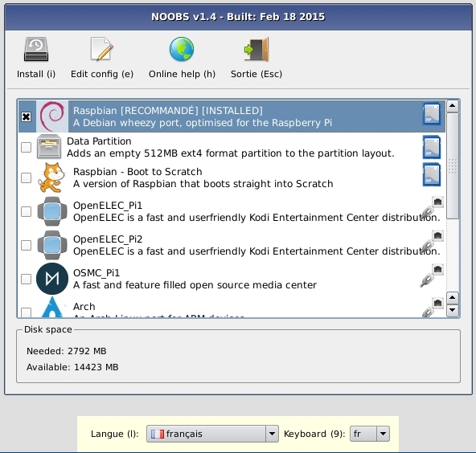Tick the Arch checkbox
This screenshot has height=453, width=476.
[26, 312]
